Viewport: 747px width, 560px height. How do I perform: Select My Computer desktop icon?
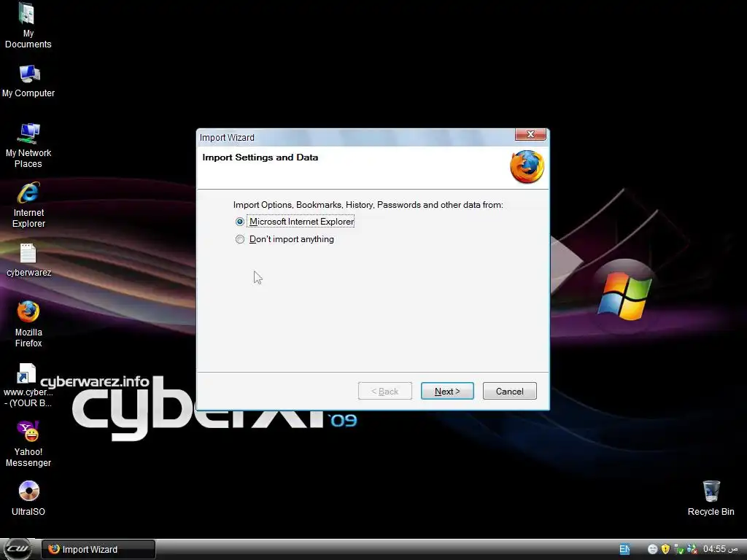(28, 81)
